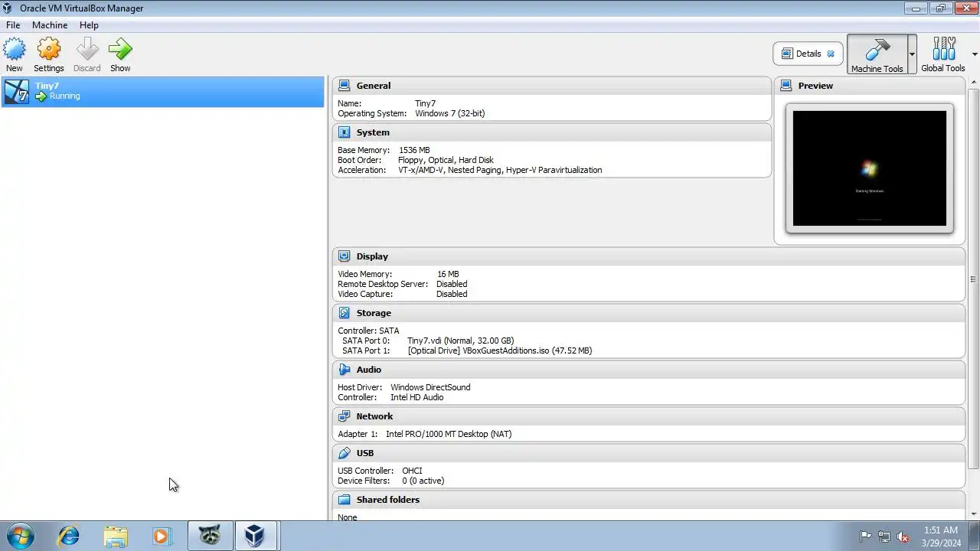Click the USB section plug icon
This screenshot has height=551, width=980.
click(344, 453)
